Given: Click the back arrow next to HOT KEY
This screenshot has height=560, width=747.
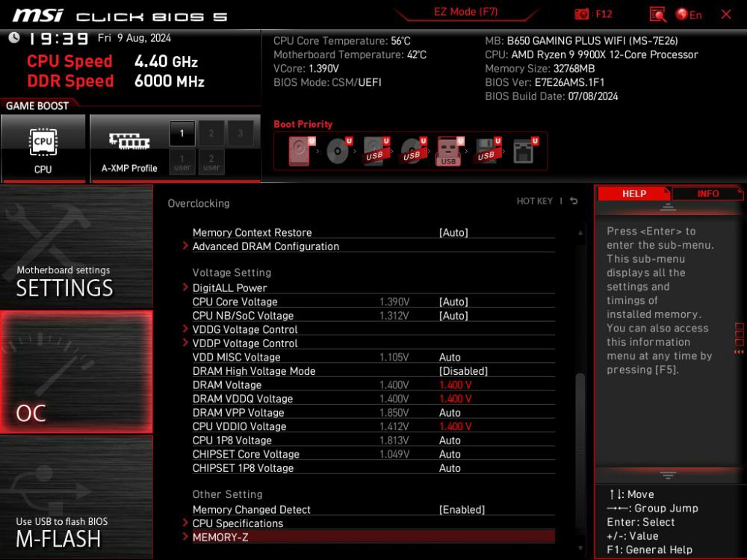Looking at the screenshot, I should tap(574, 201).
